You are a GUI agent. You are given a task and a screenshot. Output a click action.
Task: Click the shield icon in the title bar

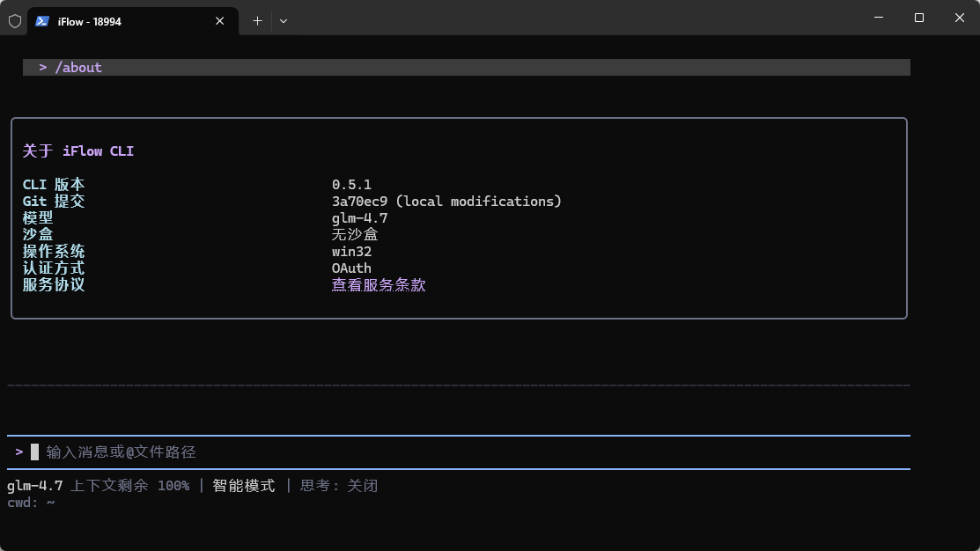tap(15, 21)
